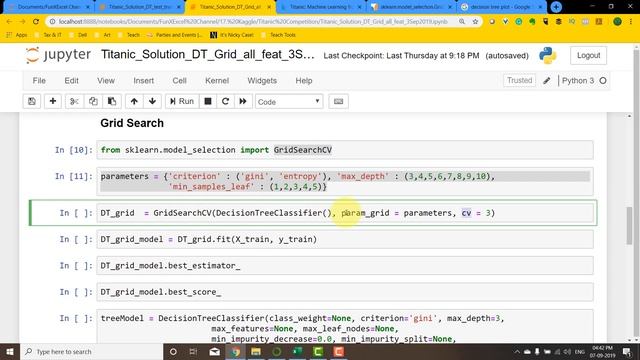Open the View menu
The image size is (640, 360).
tap(106, 81)
